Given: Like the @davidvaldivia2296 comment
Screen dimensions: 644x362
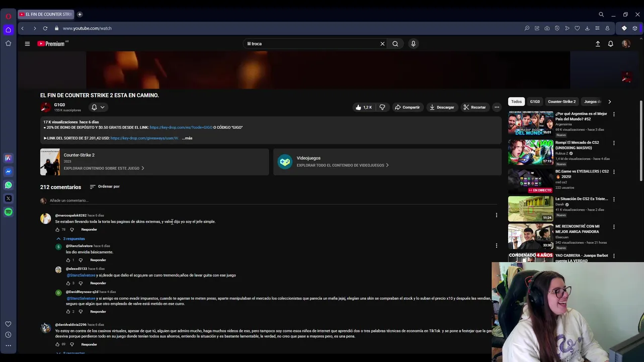Looking at the screenshot, I should click(57, 344).
